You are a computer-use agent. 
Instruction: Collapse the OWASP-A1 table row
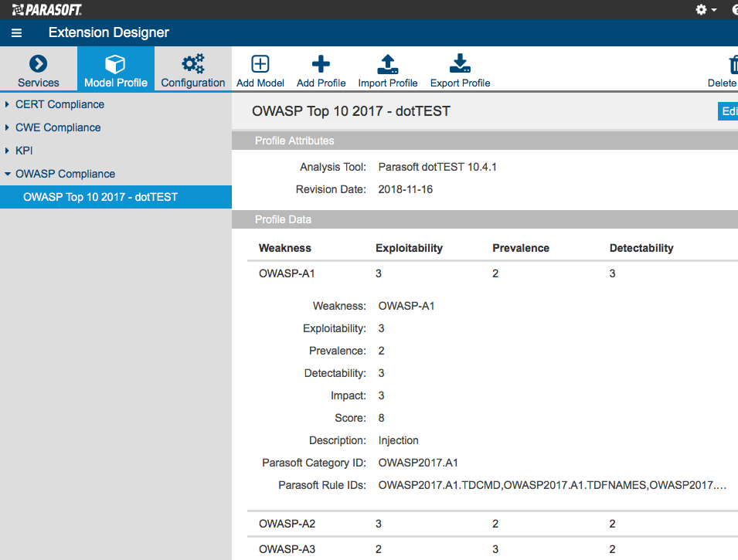pos(492,273)
